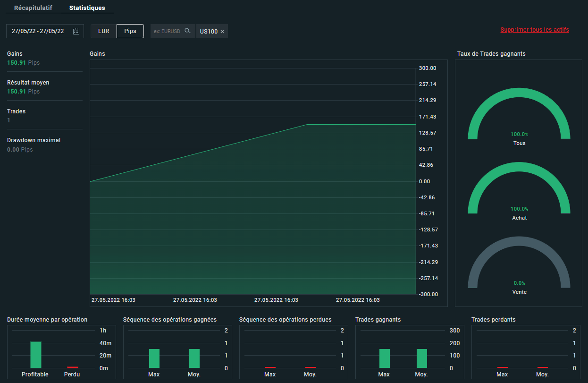Click Moy. bar in Séquence des opérations gagnées
The image size is (588, 383).
click(194, 358)
